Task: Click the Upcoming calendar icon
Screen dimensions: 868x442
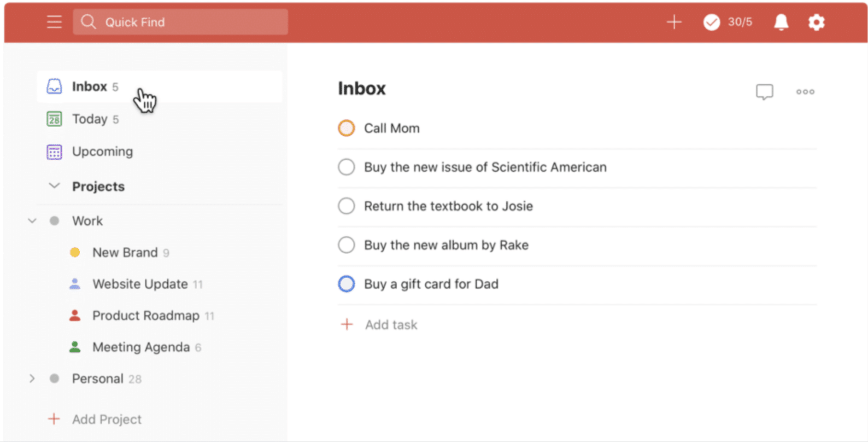Action: coord(54,152)
